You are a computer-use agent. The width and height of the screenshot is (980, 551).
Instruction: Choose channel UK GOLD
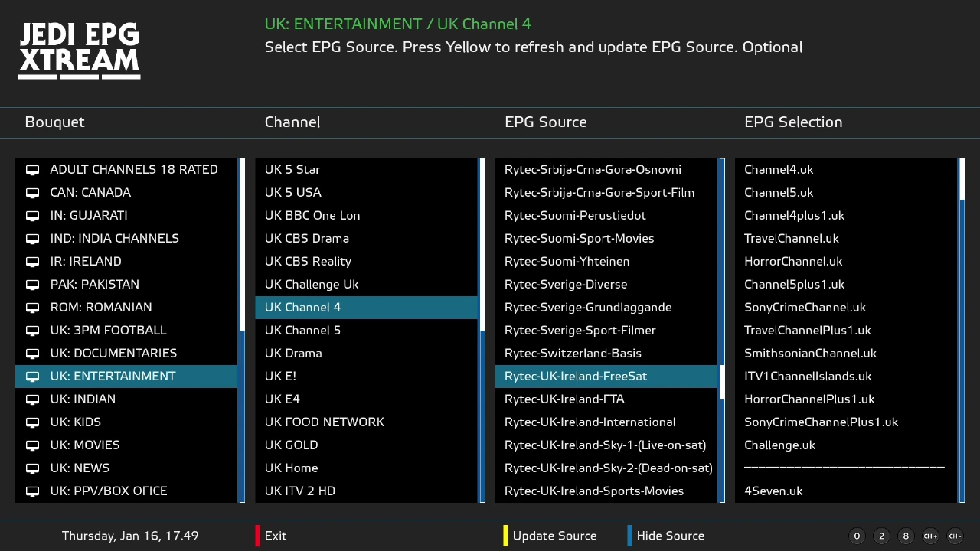[x=366, y=445]
